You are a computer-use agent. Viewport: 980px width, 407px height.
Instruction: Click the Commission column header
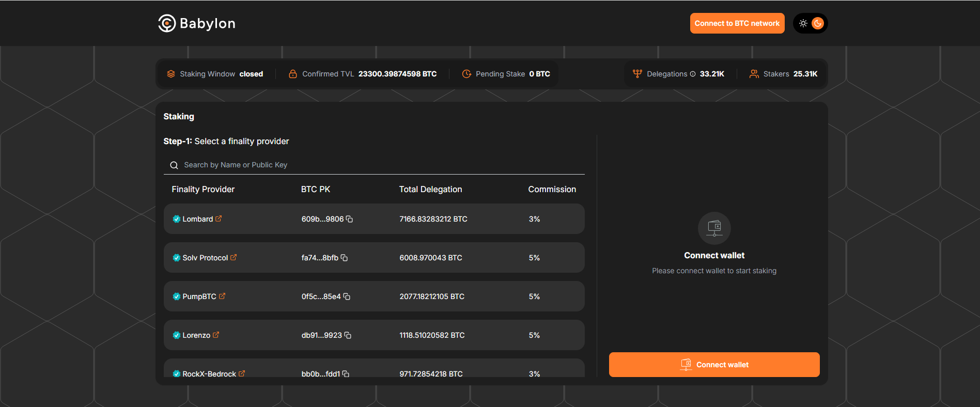(x=552, y=190)
